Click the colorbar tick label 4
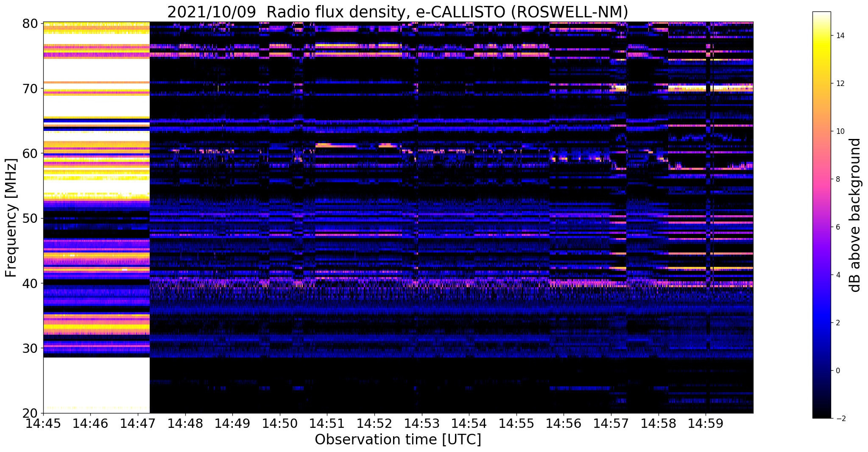868x452 pixels. tap(837, 275)
